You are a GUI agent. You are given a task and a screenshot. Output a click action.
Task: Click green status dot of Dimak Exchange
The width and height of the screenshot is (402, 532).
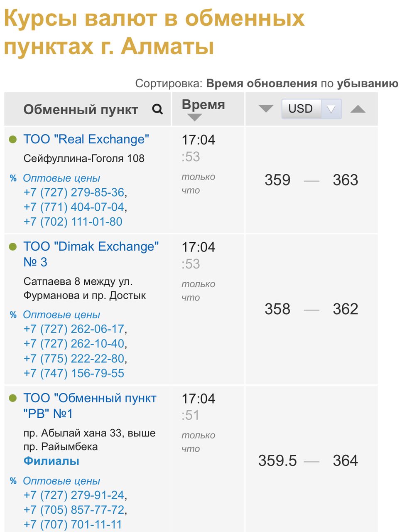[13, 247]
